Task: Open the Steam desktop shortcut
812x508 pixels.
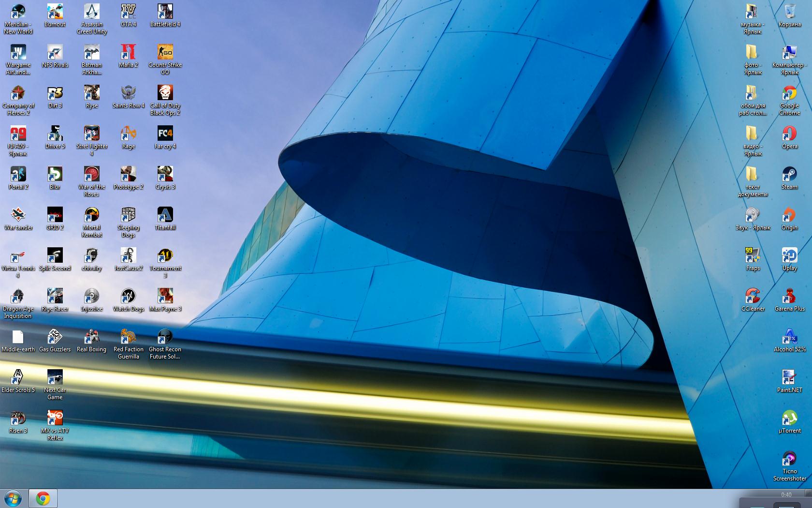Action: [790, 178]
